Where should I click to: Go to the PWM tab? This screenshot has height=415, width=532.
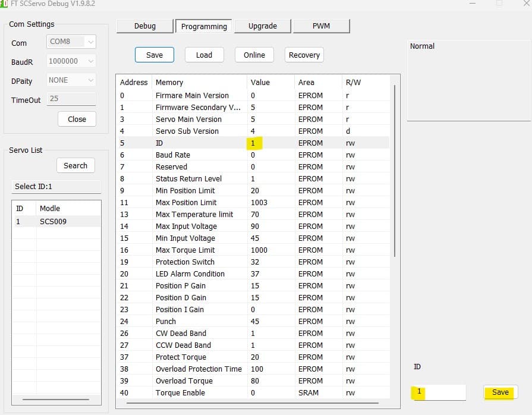click(x=322, y=26)
